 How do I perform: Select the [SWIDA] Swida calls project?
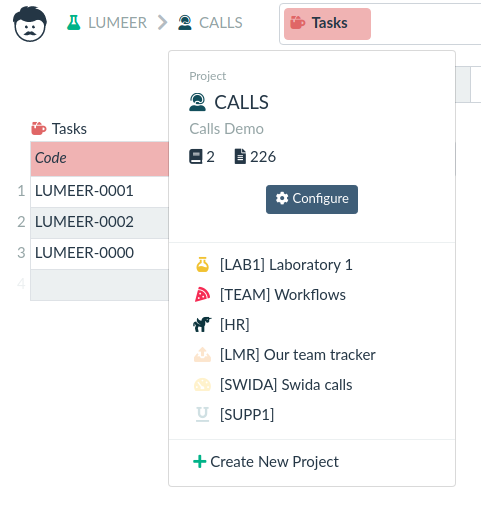click(x=286, y=385)
